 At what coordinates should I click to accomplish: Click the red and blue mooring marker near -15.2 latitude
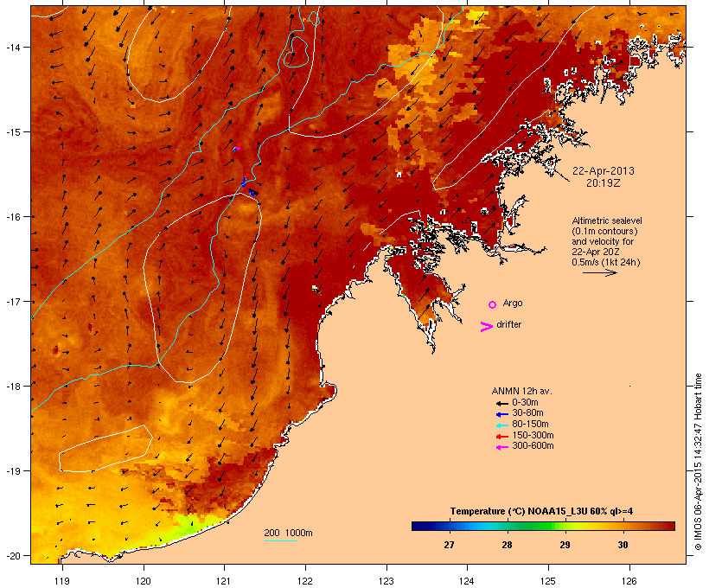pyautogui.click(x=237, y=147)
